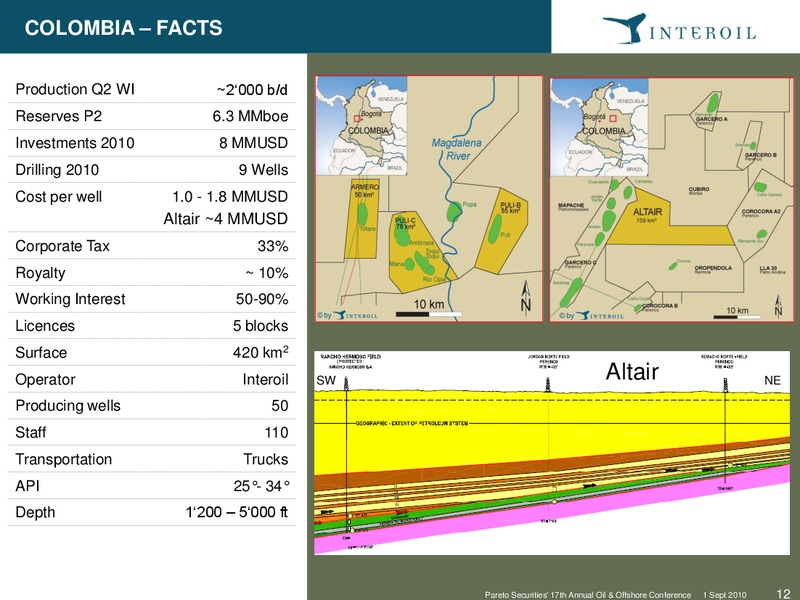
Task: Click the ARMERO 50 km² block label
Action: click(365, 190)
